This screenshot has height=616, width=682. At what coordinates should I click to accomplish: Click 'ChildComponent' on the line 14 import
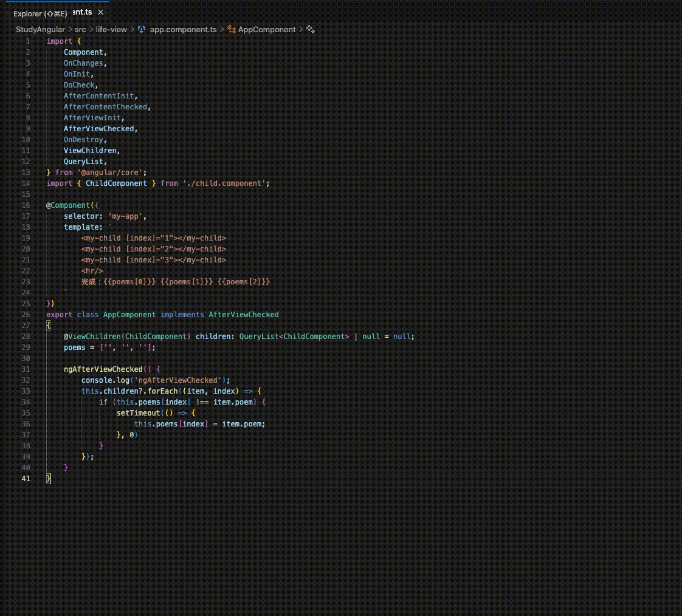[x=116, y=183]
